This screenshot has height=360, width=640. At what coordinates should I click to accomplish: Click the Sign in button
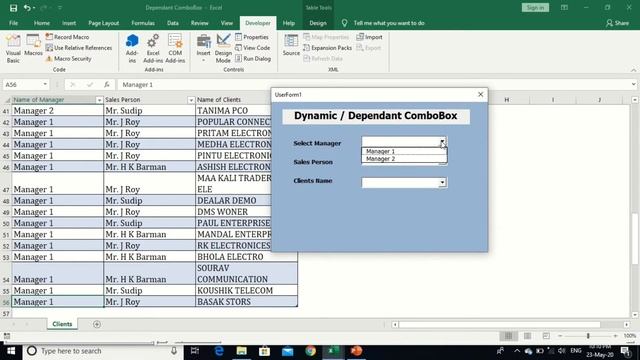535,8
